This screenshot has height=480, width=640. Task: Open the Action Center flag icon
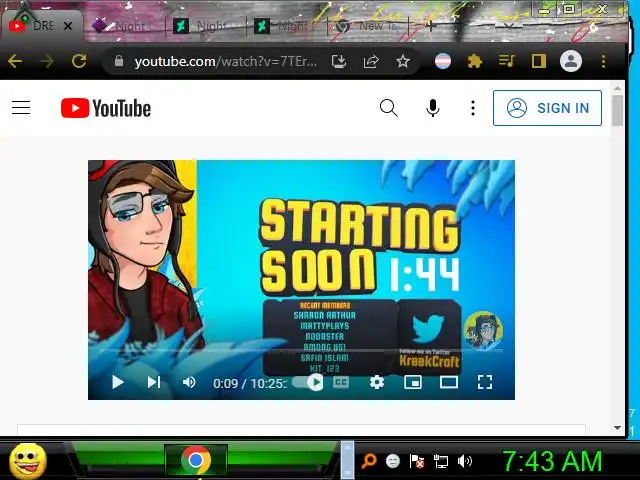tap(416, 461)
